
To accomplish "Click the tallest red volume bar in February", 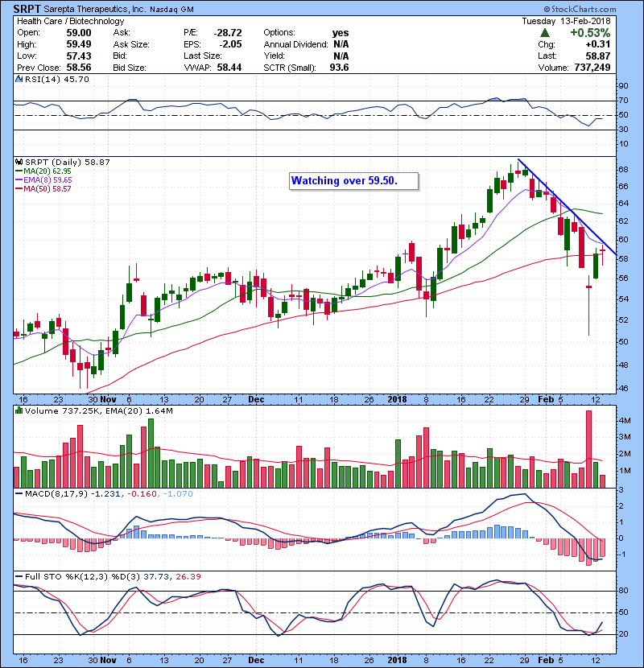I will click(x=588, y=449).
